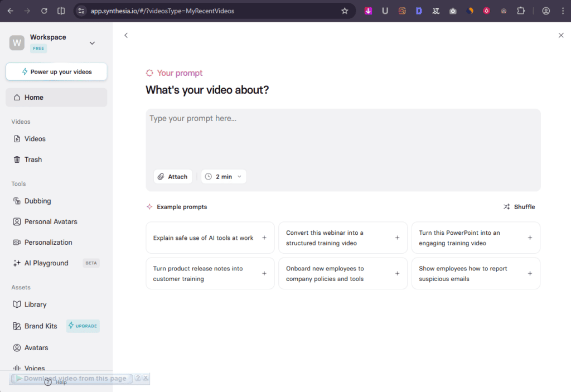
Task: Click the Workspace W avatar
Action: 17,42
